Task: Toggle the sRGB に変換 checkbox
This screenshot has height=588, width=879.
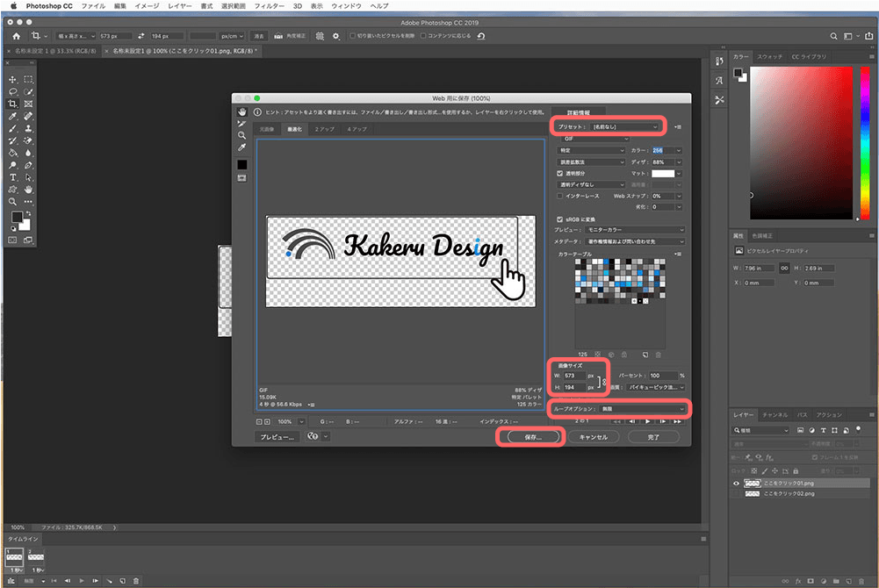Action: [x=559, y=219]
